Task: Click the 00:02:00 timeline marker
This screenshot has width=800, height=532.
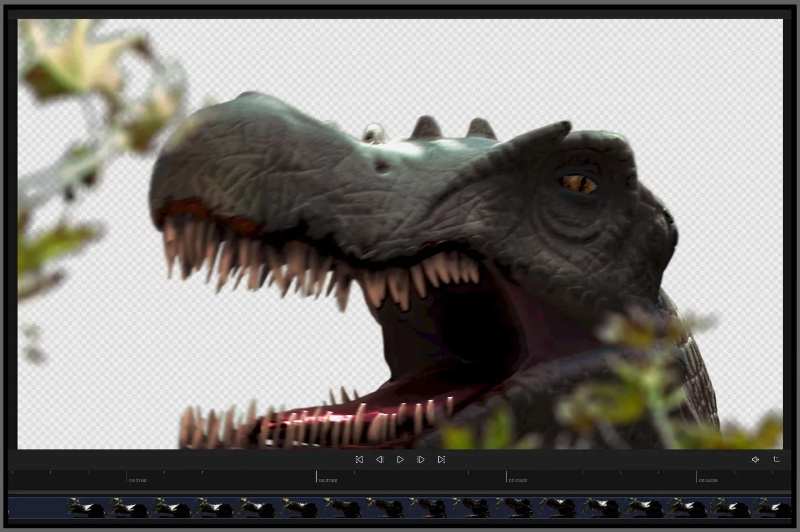Action: 328,480
